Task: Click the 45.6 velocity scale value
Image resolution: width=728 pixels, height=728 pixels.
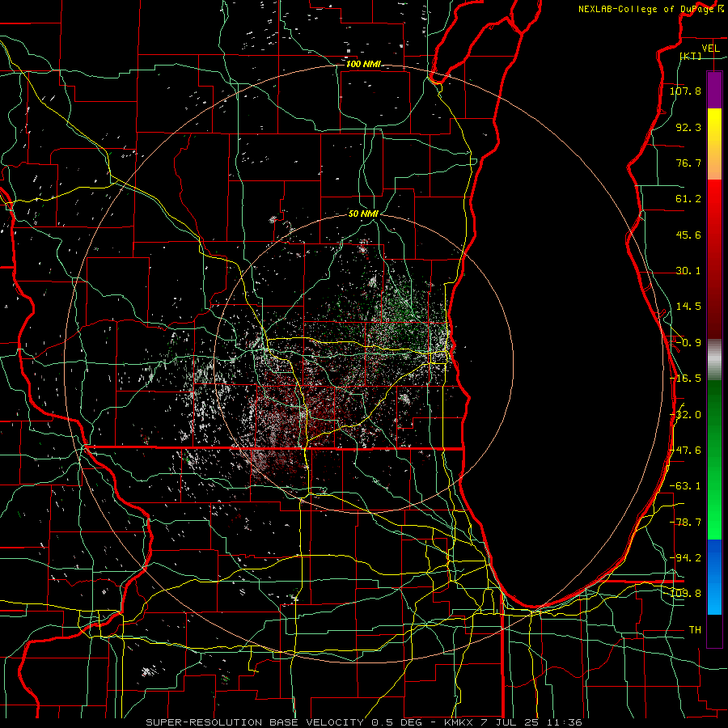Action: point(688,235)
